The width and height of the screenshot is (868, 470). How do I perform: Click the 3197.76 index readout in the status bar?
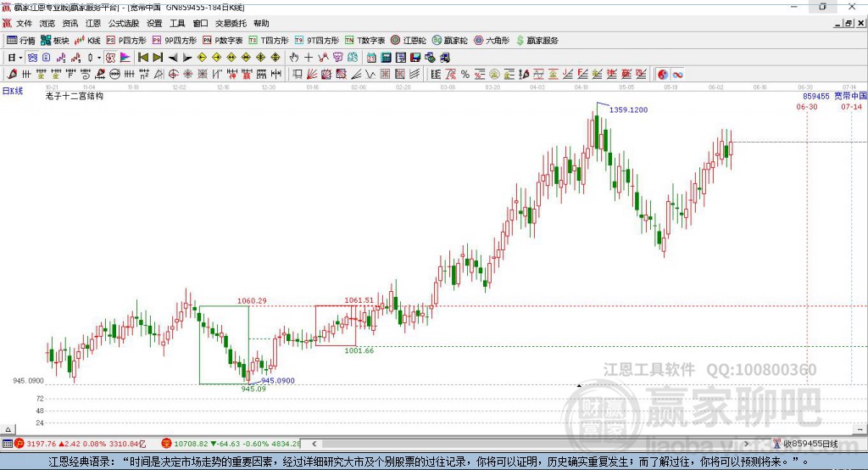42,444
